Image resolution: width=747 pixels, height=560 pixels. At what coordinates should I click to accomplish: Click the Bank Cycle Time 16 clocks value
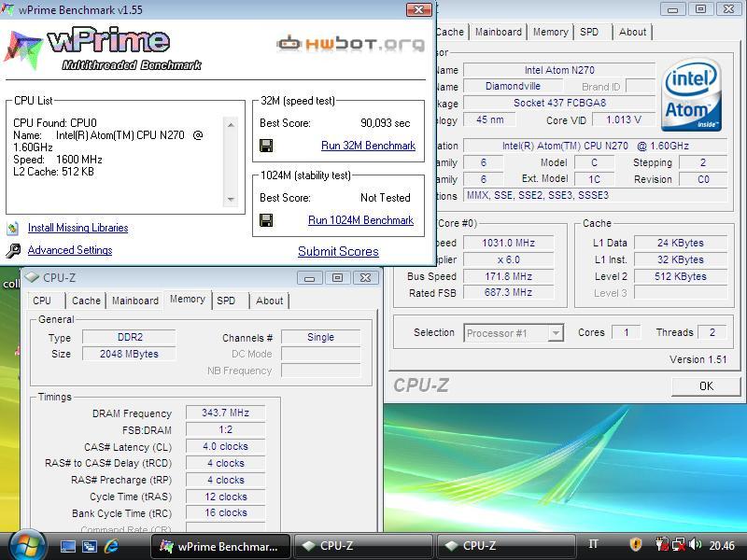pyautogui.click(x=225, y=512)
